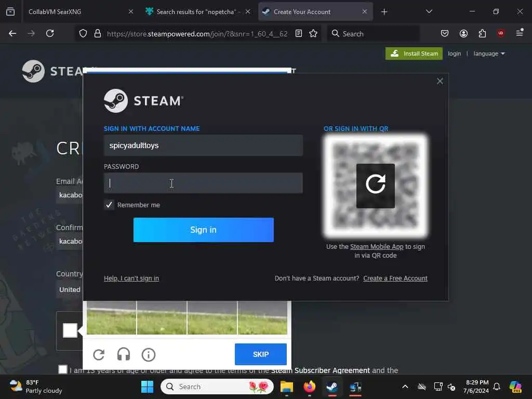Open network status tray icon
The image size is (532, 399).
pyautogui.click(x=438, y=387)
